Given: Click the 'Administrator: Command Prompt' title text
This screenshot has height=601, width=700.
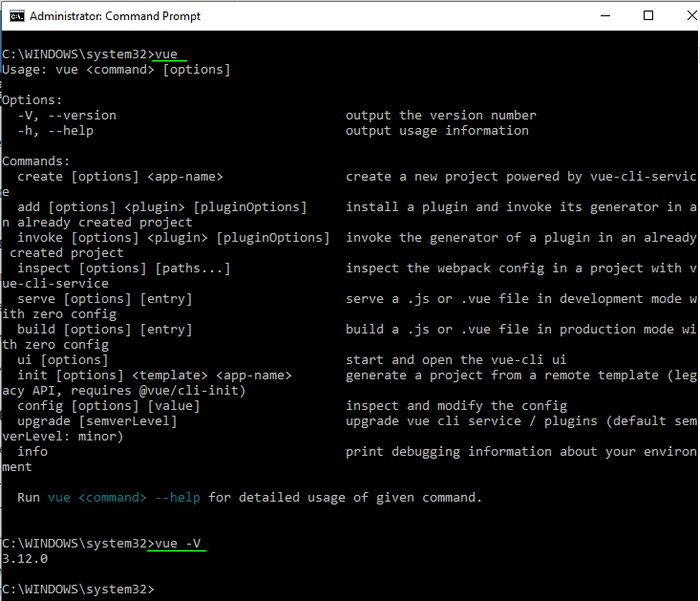Looking at the screenshot, I should (115, 16).
